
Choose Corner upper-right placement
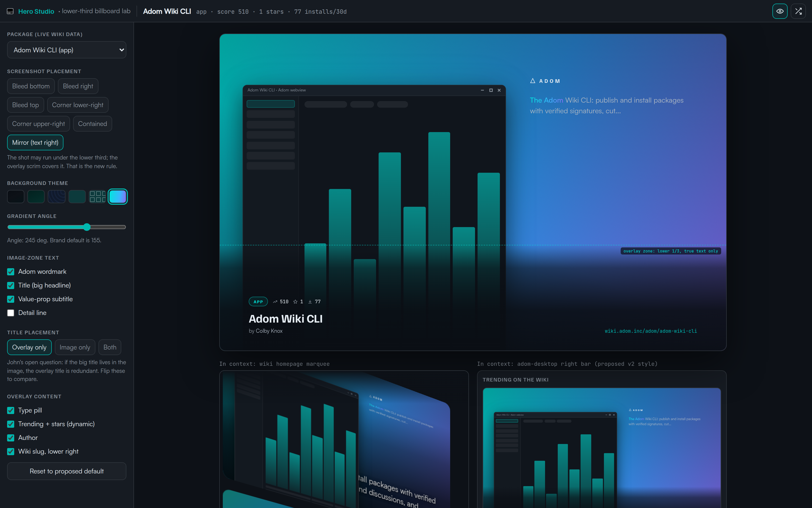39,124
